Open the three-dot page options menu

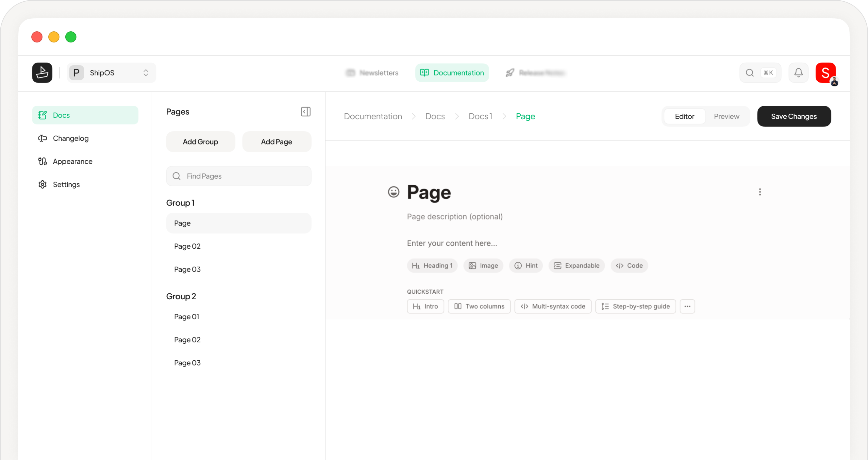[759, 192]
